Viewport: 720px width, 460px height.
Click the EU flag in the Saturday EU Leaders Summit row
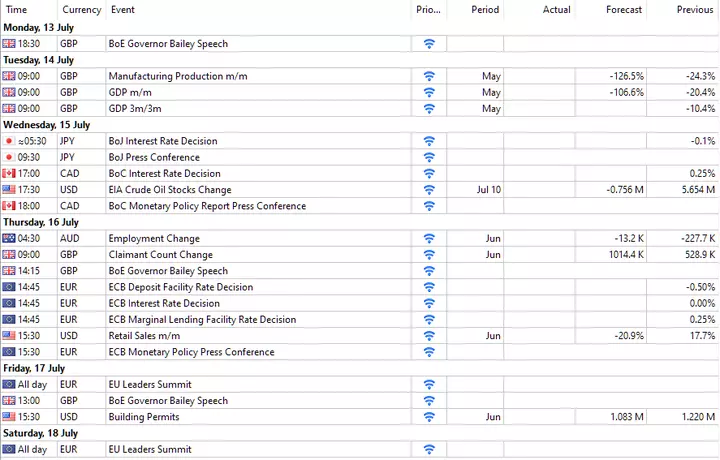[x=9, y=449]
